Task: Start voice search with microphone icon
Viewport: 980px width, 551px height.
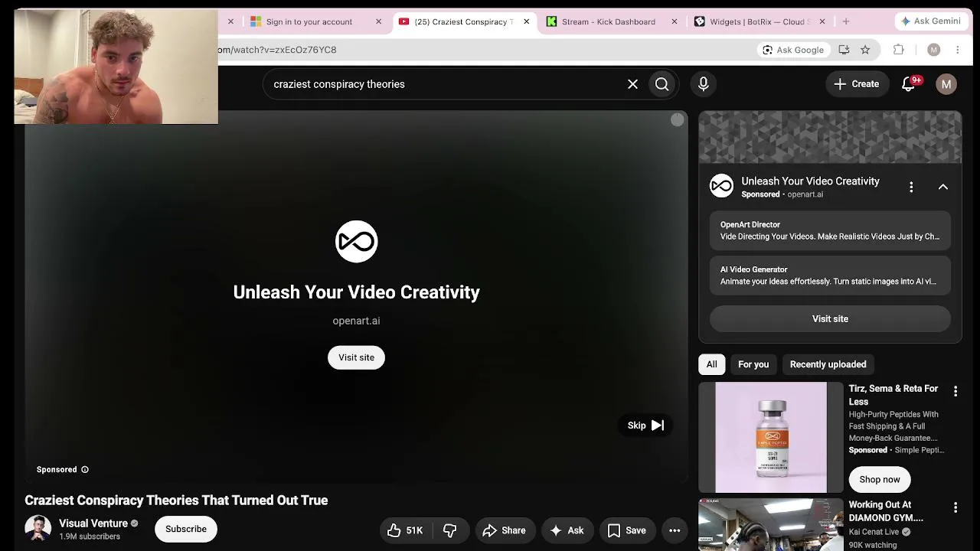Action: click(x=704, y=84)
